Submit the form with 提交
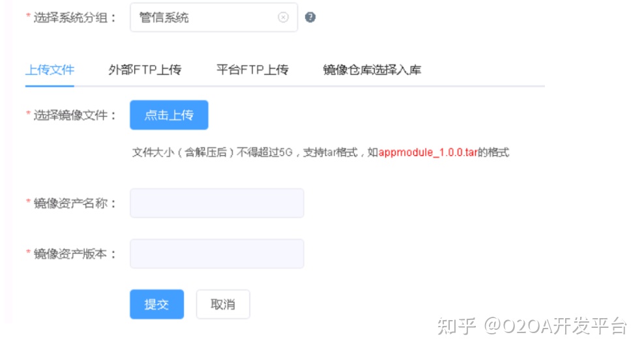This screenshot has width=644, height=352. click(x=157, y=304)
